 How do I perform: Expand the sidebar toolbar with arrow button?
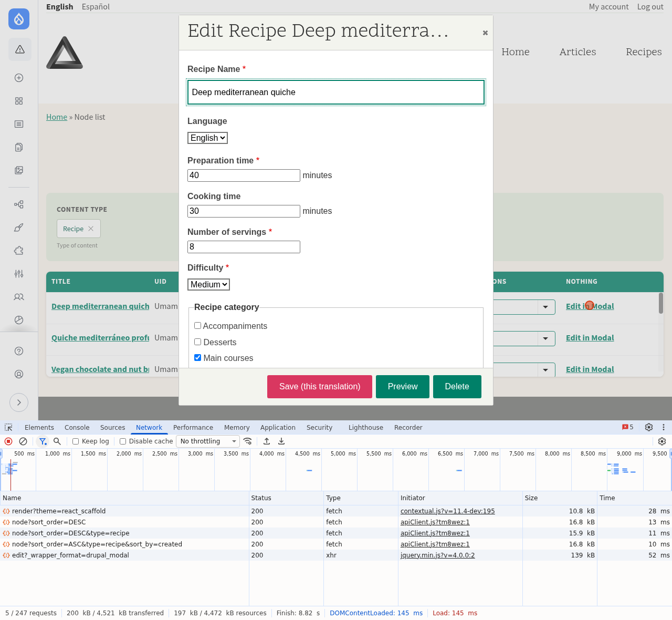point(19,402)
